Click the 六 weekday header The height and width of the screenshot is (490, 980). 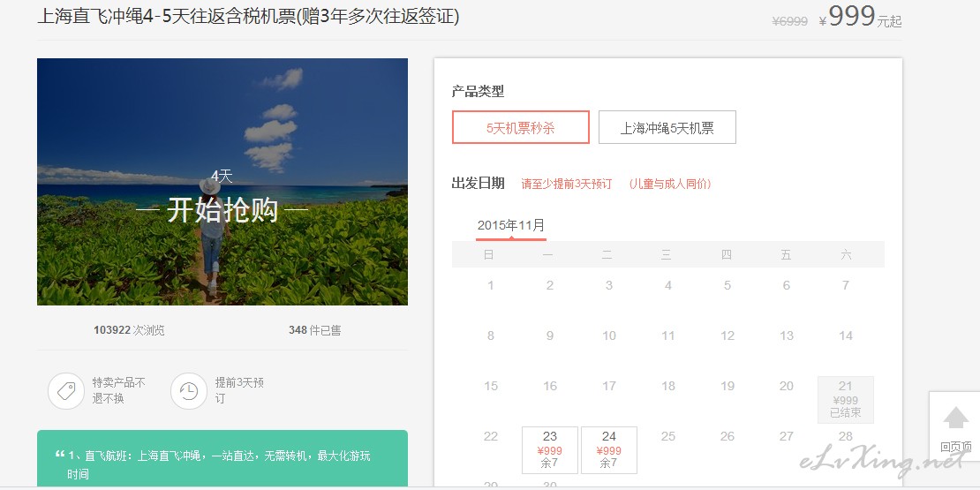coord(846,255)
